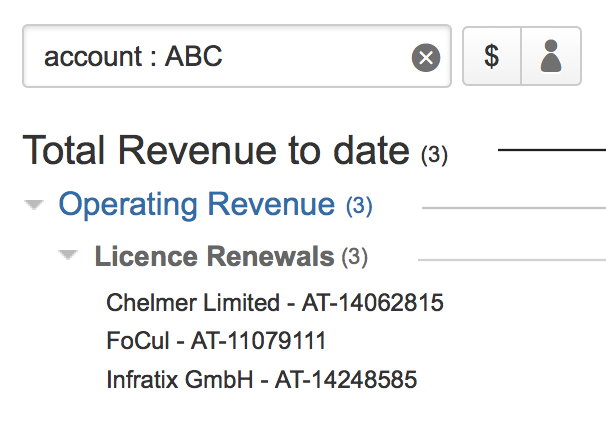Screen dimensions: 606x432
Task: Click the count (3) beside Total Revenue
Action: pos(434,155)
